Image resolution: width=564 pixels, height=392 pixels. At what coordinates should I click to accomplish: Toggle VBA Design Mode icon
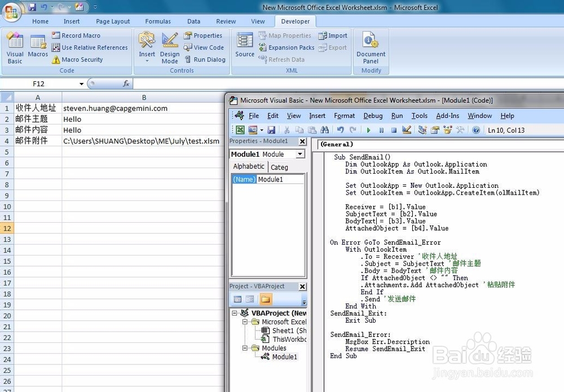407,130
